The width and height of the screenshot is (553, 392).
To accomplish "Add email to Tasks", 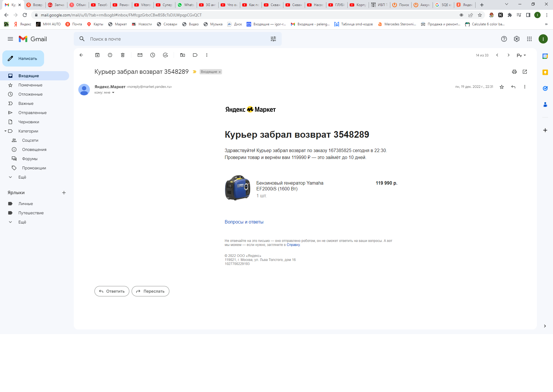I will point(165,55).
